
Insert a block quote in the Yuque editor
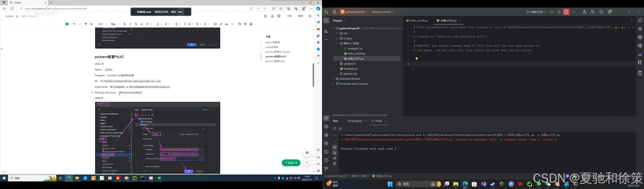coord(227,24)
